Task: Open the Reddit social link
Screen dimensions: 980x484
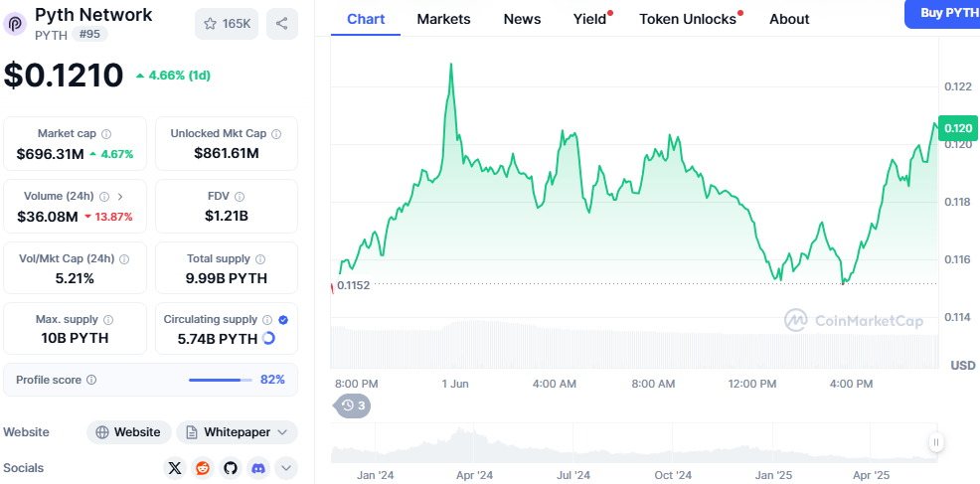Action: [x=203, y=468]
